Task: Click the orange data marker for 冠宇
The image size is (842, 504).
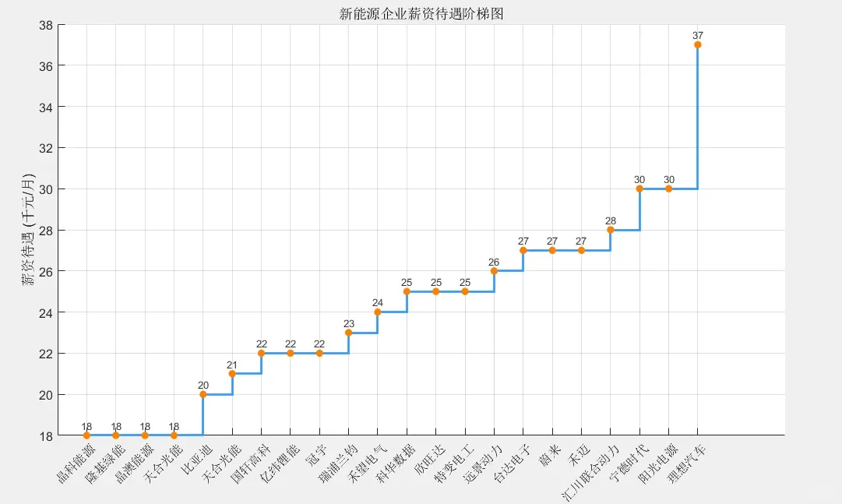Action: [x=319, y=353]
